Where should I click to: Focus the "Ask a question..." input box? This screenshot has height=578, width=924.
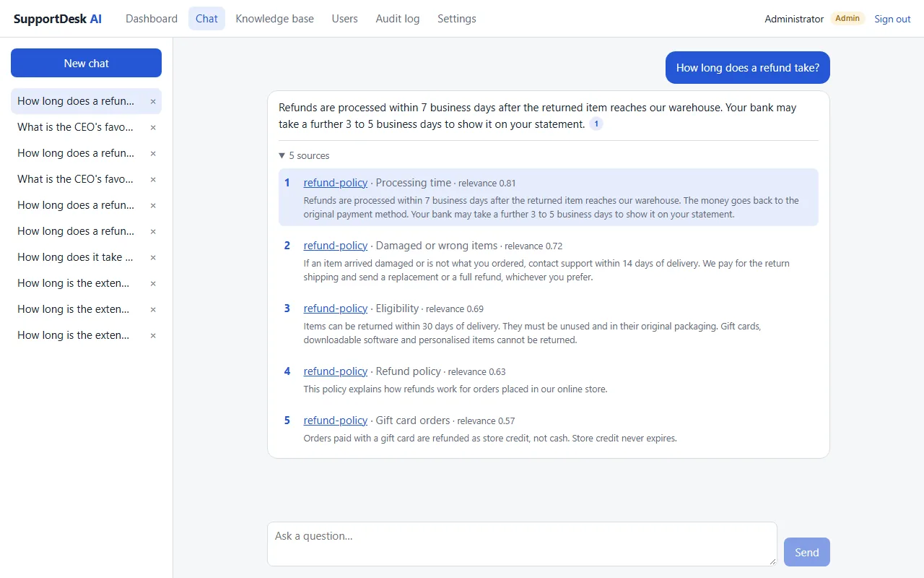click(522, 544)
